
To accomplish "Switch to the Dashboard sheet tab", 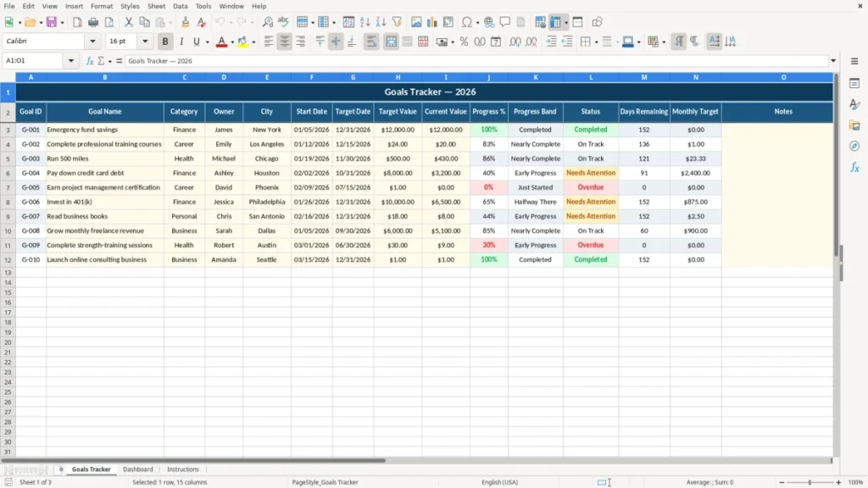I will coord(138,469).
